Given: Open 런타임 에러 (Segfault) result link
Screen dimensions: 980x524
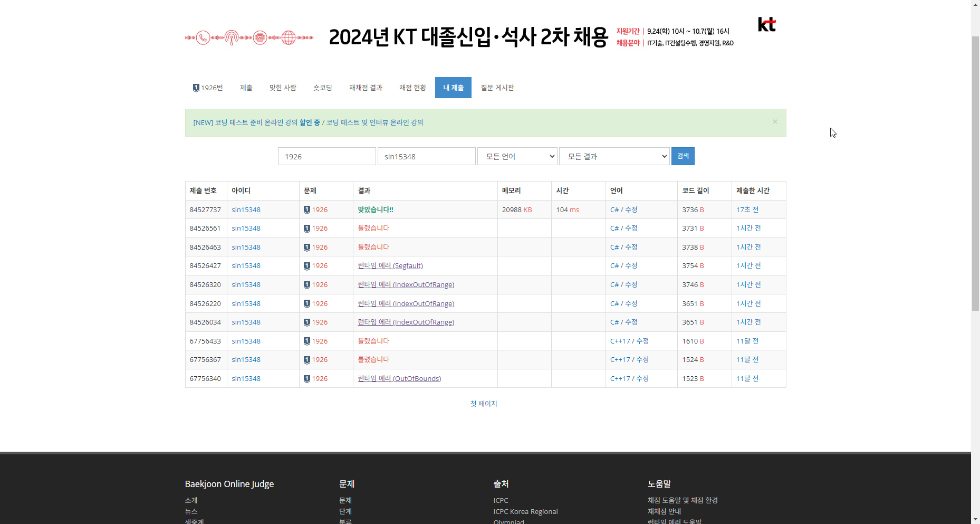Looking at the screenshot, I should (x=390, y=266).
